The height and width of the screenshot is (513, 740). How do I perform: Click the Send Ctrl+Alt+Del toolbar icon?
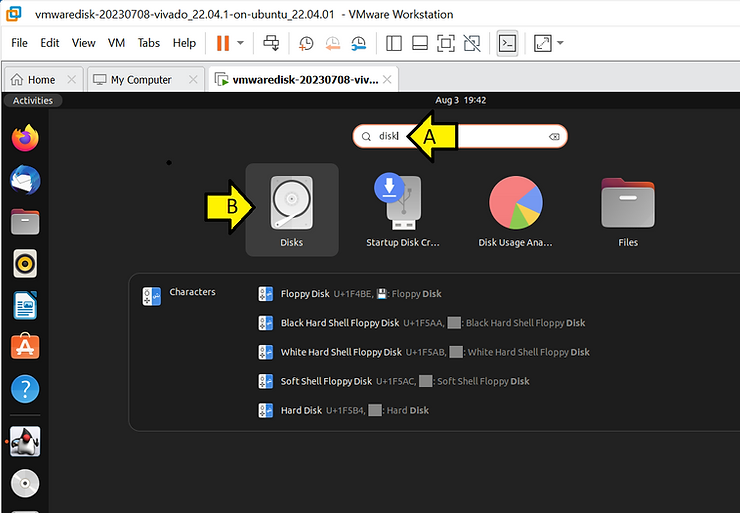coord(270,43)
